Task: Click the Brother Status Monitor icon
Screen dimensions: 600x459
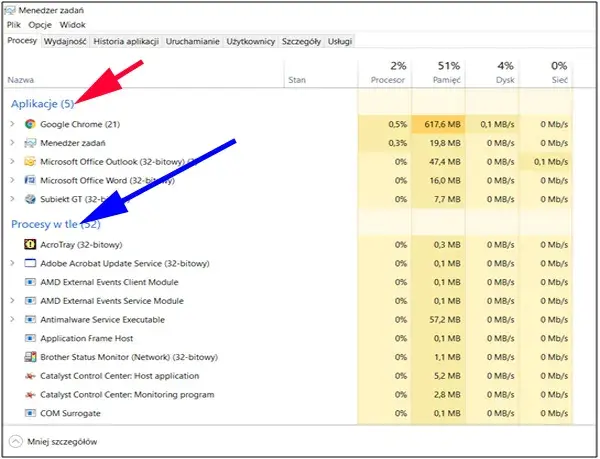Action: (x=30, y=357)
